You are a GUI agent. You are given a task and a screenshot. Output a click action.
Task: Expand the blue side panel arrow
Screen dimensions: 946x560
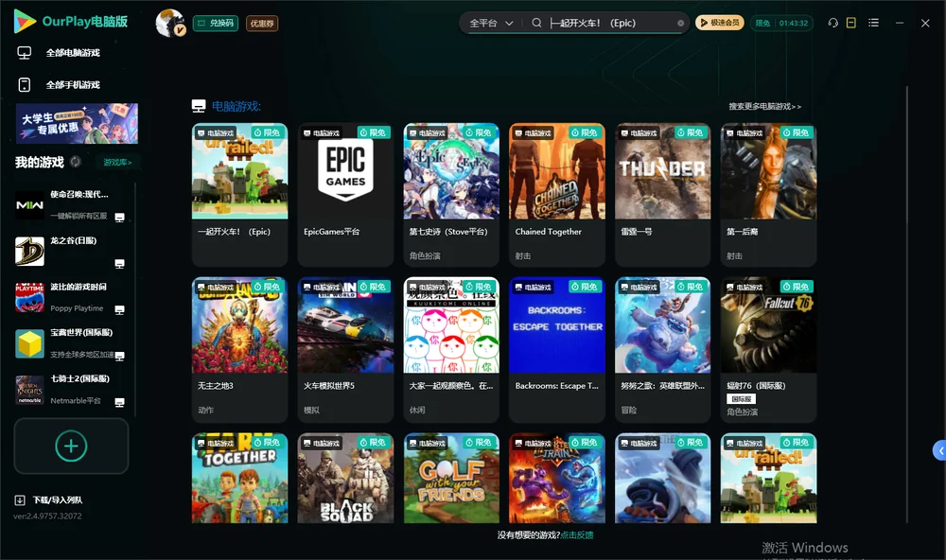[x=939, y=451]
